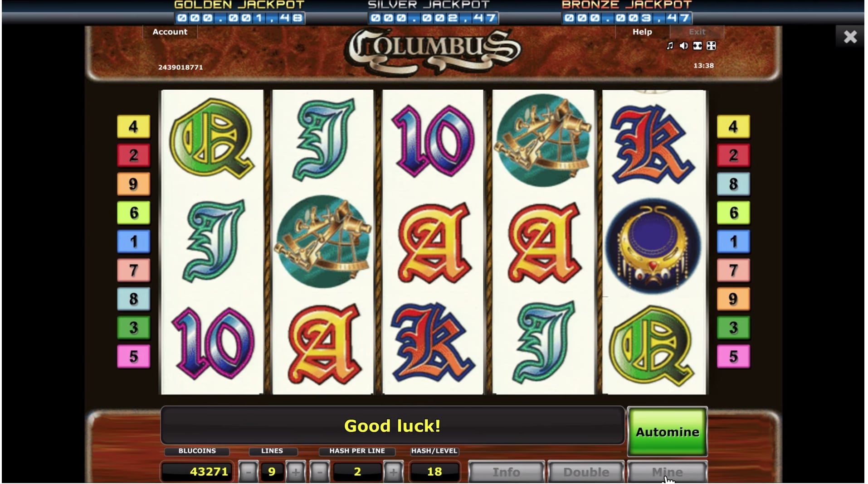Click the Mine button

tap(667, 472)
